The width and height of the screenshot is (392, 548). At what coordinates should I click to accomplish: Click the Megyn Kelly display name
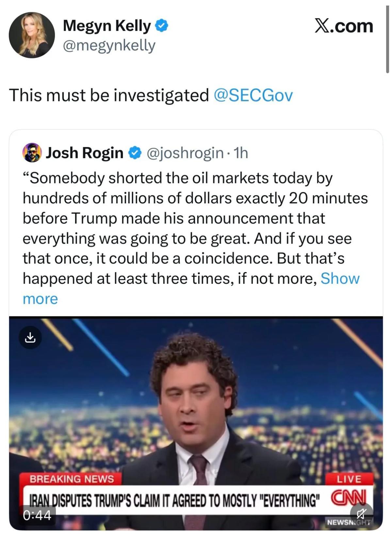[107, 26]
